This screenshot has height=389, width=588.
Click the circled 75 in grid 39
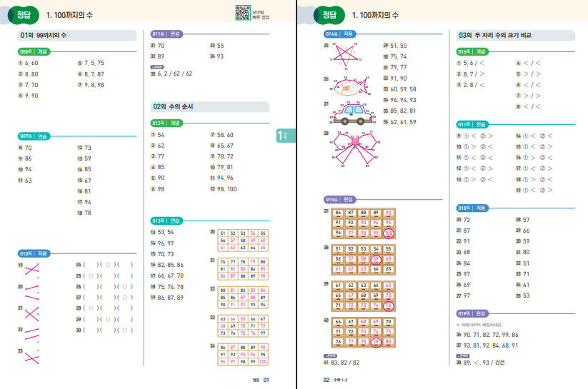point(388,305)
